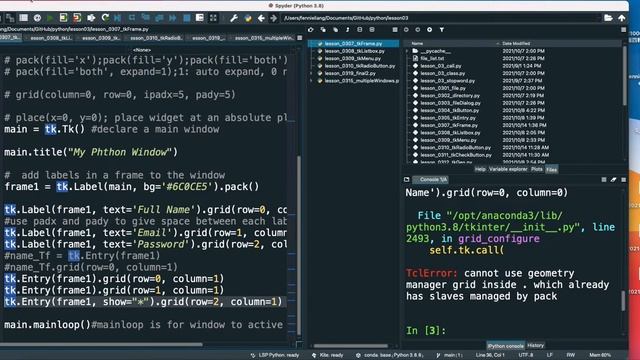Switch to the History tab
Viewport: 640px width, 360px height.
[x=536, y=346]
